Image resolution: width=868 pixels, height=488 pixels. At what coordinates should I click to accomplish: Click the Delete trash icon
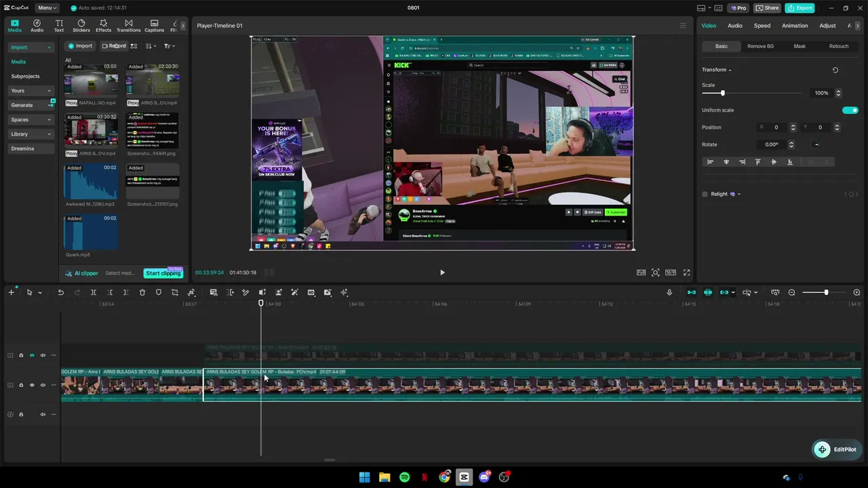[142, 292]
